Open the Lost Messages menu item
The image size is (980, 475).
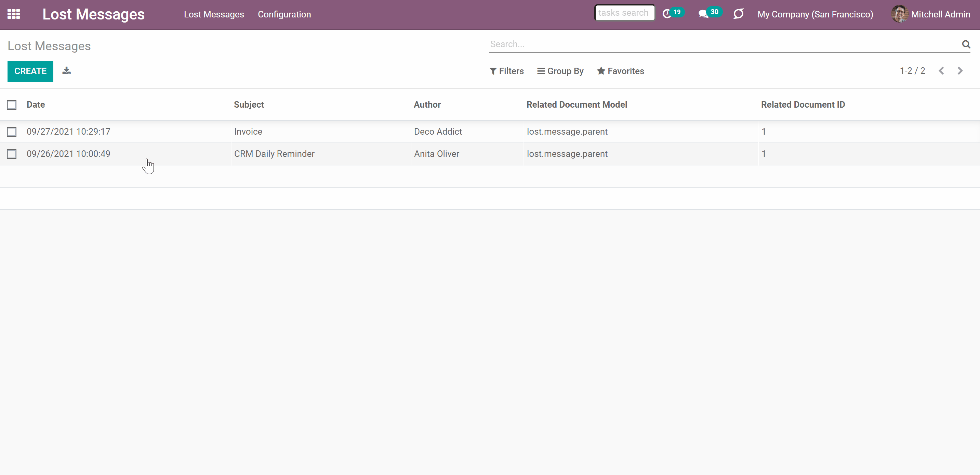[x=214, y=14]
